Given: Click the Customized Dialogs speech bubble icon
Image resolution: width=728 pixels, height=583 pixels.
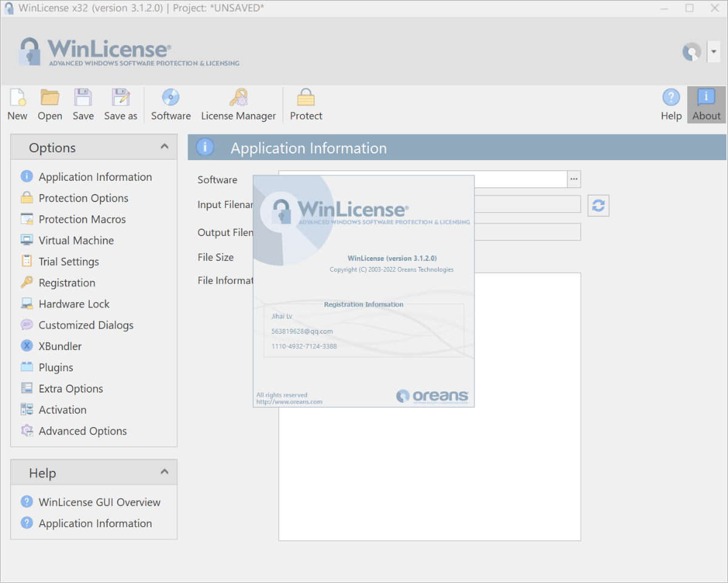Looking at the screenshot, I should 27,325.
